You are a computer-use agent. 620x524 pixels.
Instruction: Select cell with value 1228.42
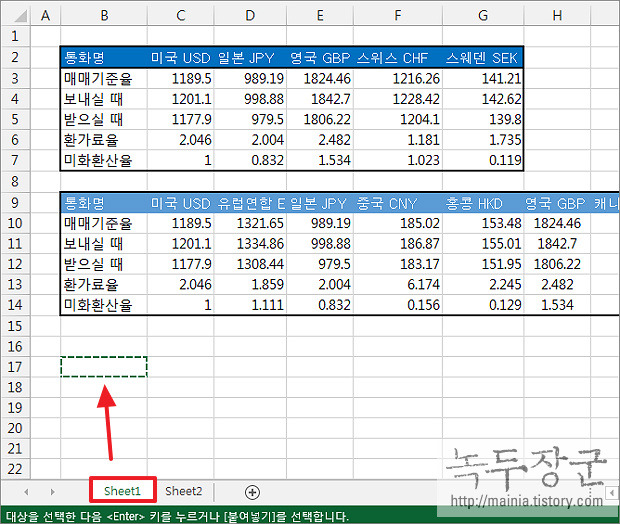coord(398,99)
